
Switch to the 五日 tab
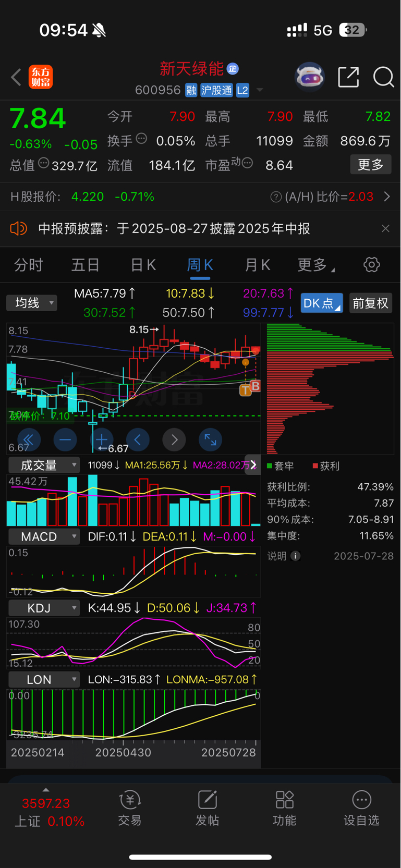pos(86,265)
